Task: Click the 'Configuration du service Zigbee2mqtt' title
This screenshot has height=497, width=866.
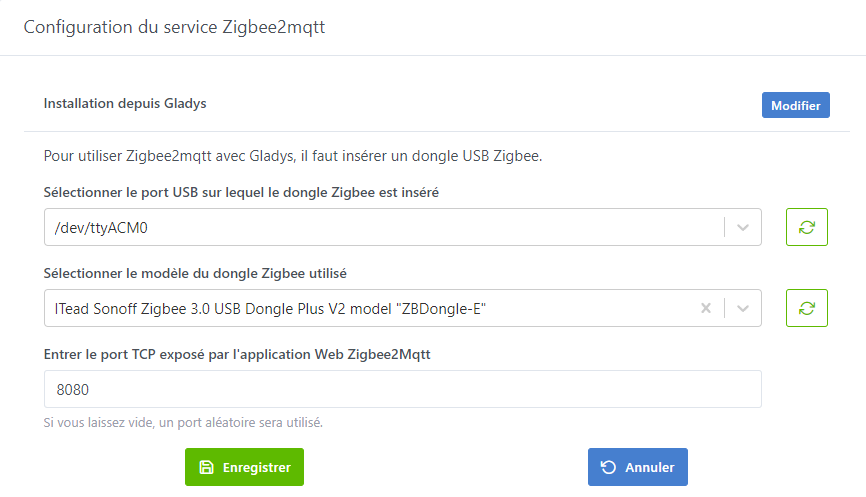Action: 174,27
